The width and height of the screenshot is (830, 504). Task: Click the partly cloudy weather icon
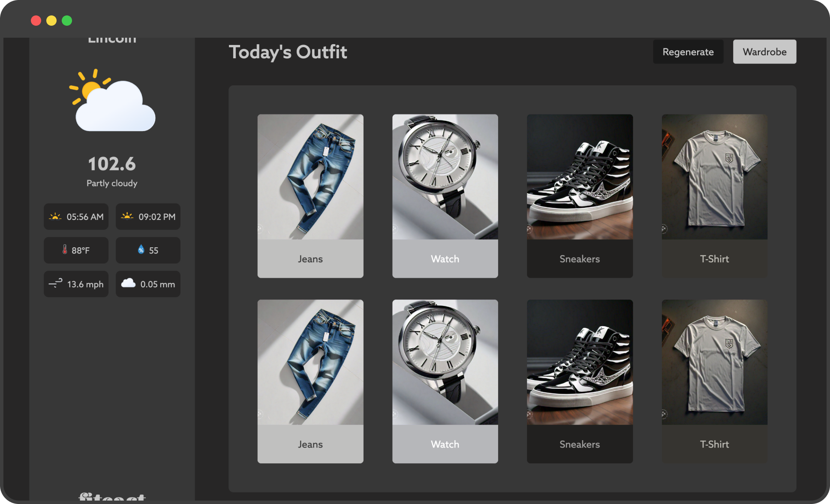[x=112, y=101]
